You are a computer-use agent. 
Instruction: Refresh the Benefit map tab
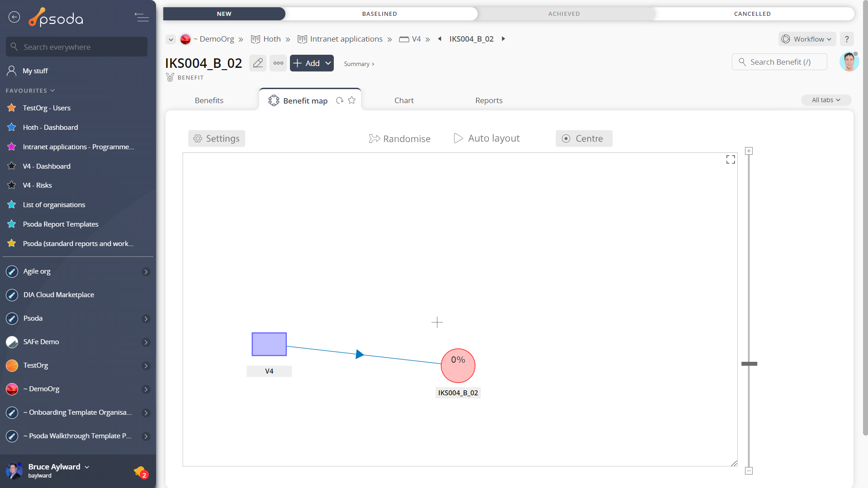tap(340, 100)
